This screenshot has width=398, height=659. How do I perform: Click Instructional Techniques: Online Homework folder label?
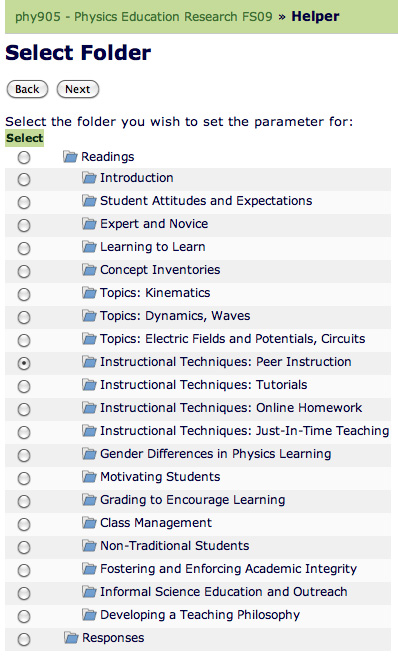[x=231, y=408]
